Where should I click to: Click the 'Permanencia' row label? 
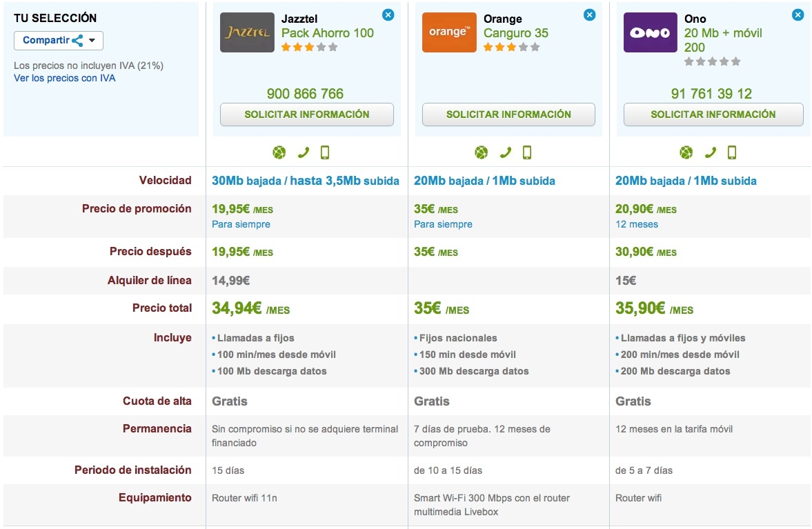(x=157, y=428)
